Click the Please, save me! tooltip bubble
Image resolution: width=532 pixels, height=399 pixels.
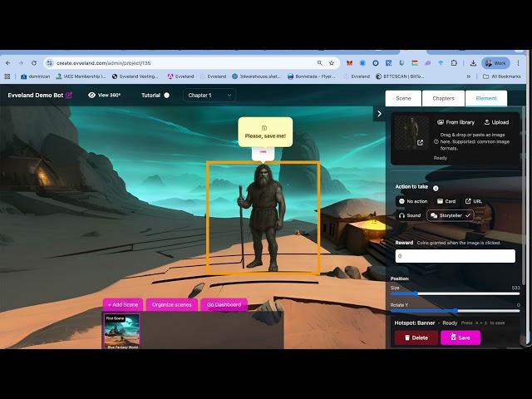pos(265,132)
